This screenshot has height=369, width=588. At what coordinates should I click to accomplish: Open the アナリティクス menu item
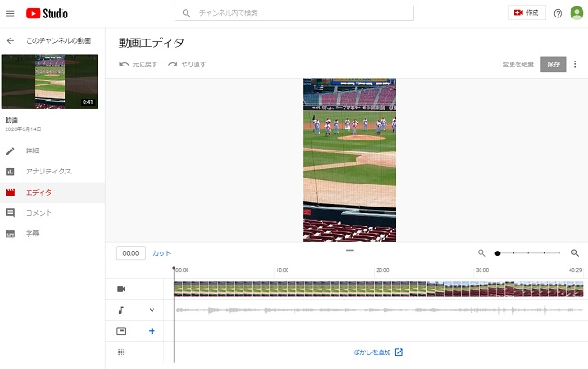[x=49, y=172]
